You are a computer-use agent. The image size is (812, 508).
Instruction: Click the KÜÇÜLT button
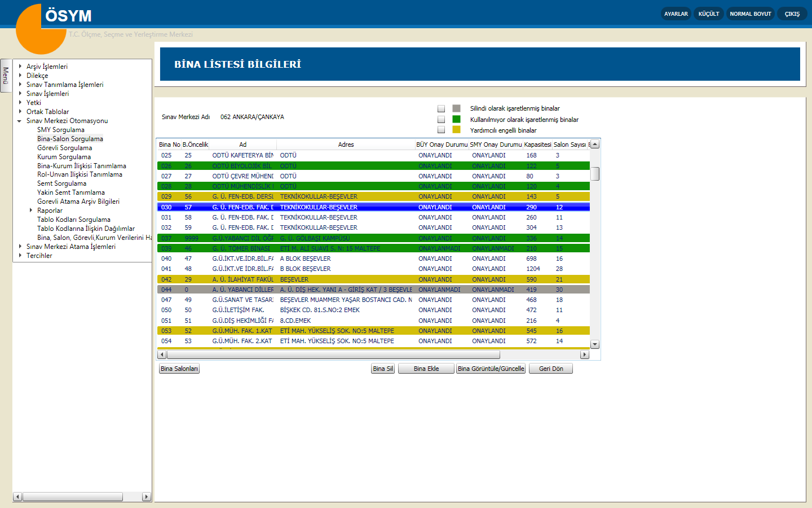click(709, 14)
